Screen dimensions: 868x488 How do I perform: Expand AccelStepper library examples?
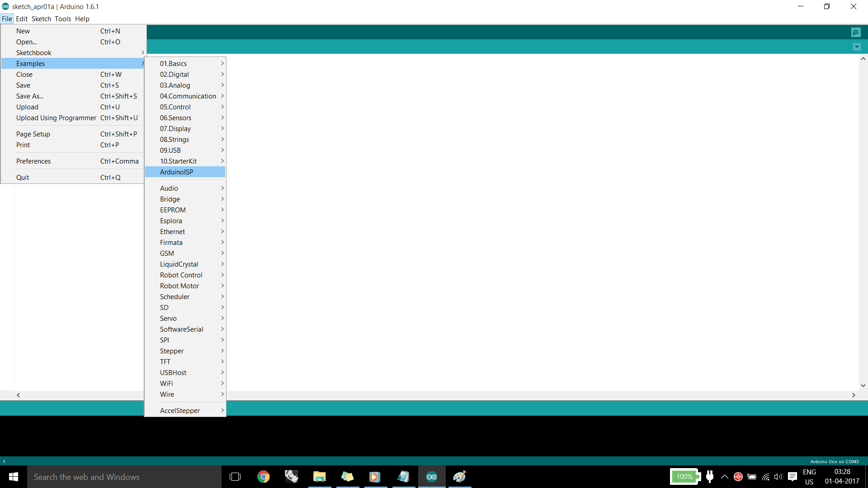(x=185, y=411)
